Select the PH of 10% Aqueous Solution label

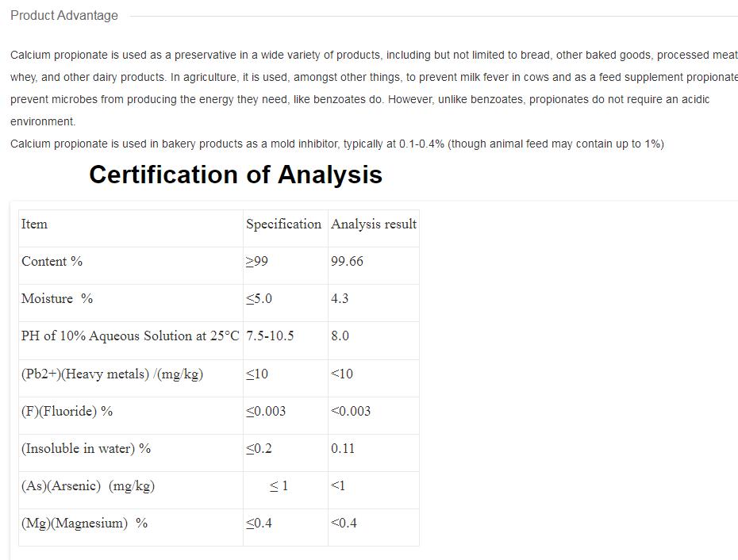click(x=130, y=336)
